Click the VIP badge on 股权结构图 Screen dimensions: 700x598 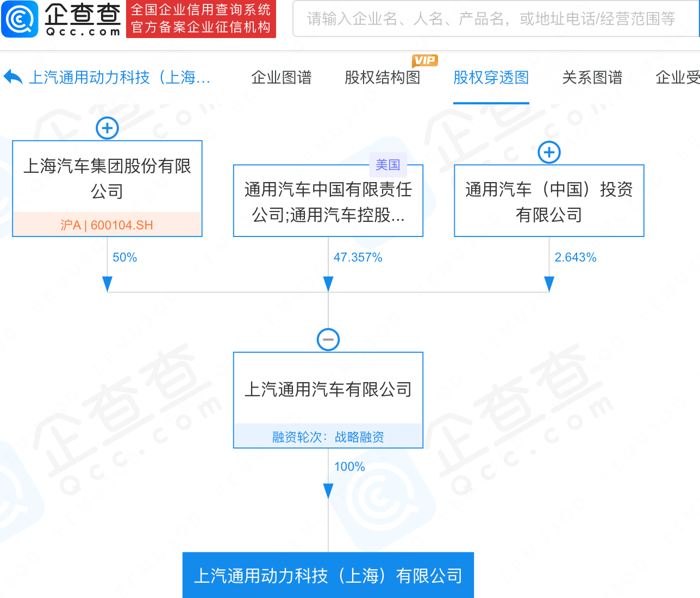(424, 61)
